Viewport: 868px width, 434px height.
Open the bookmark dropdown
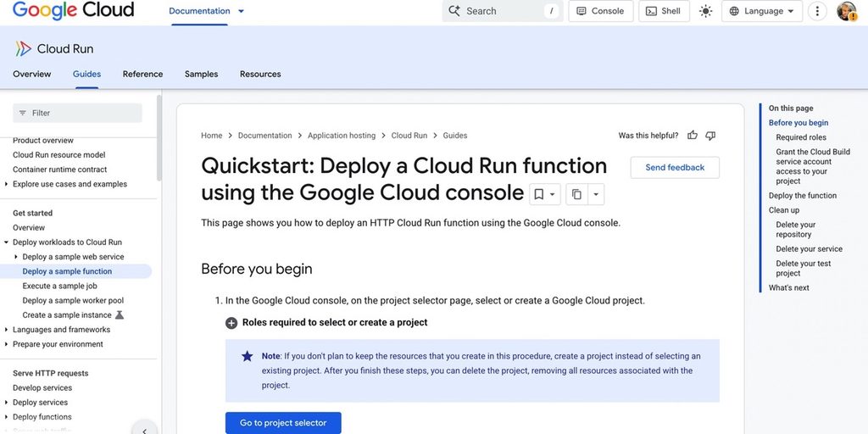(x=545, y=194)
